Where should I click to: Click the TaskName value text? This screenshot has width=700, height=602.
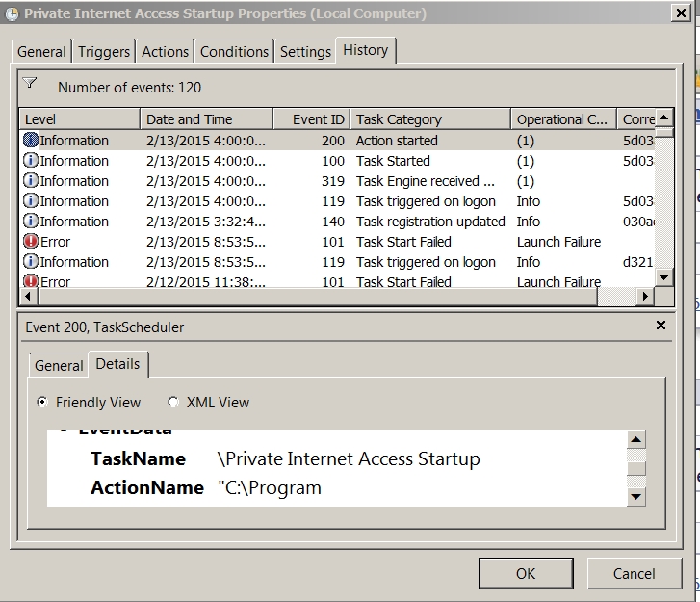tap(349, 459)
